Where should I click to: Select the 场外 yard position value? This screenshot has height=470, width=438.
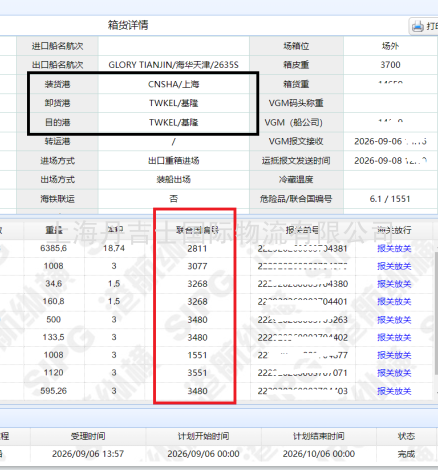390,46
